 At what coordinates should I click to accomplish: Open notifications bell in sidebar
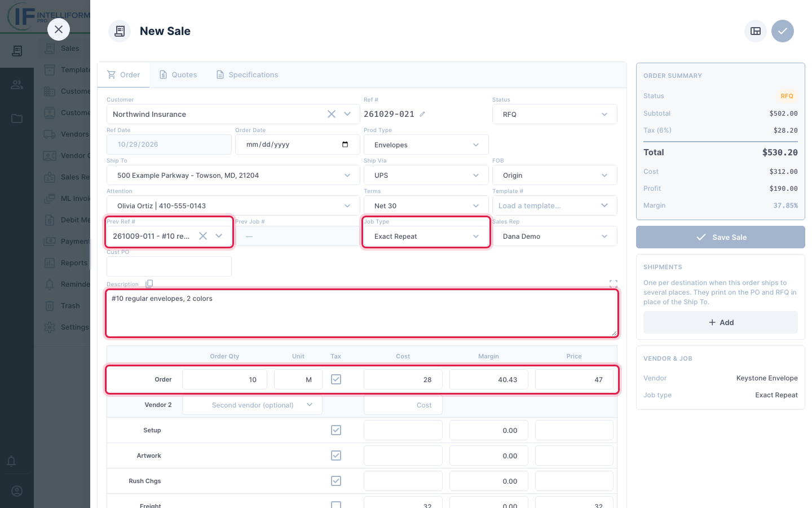[x=11, y=461]
